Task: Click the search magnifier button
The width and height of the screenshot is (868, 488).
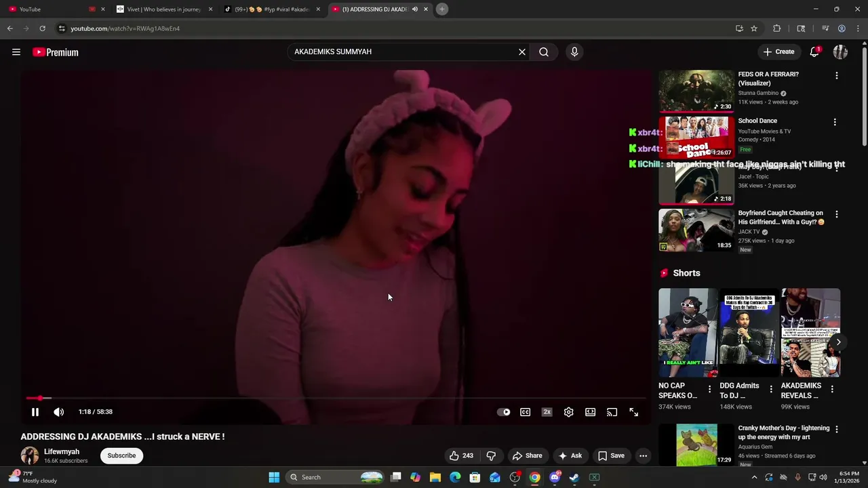Action: coord(544,52)
